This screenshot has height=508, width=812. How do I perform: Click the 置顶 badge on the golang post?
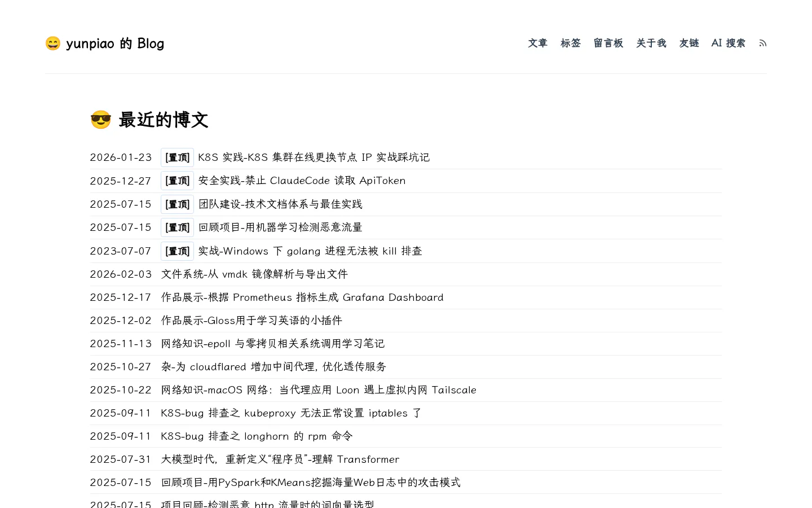(177, 251)
